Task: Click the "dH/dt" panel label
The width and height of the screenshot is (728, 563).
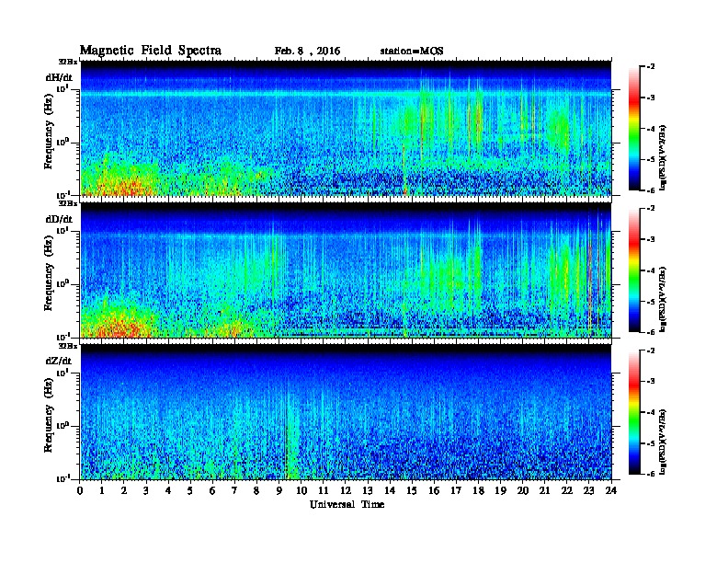Action: pos(59,77)
